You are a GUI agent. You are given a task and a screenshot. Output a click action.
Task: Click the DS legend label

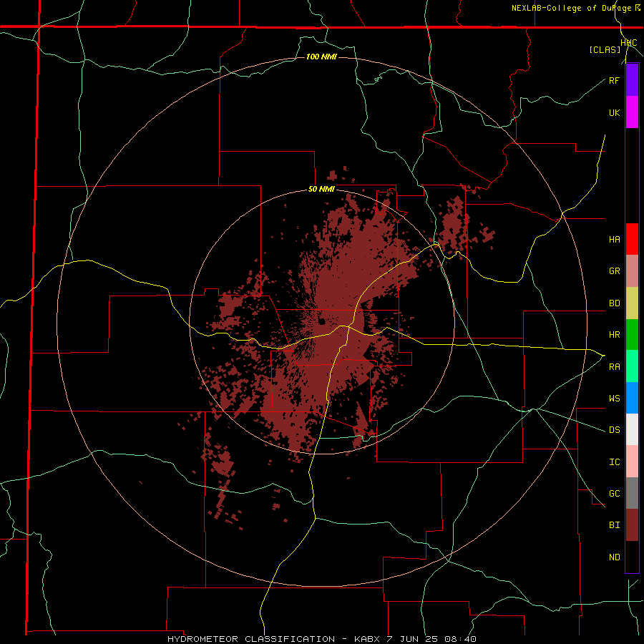click(x=614, y=430)
